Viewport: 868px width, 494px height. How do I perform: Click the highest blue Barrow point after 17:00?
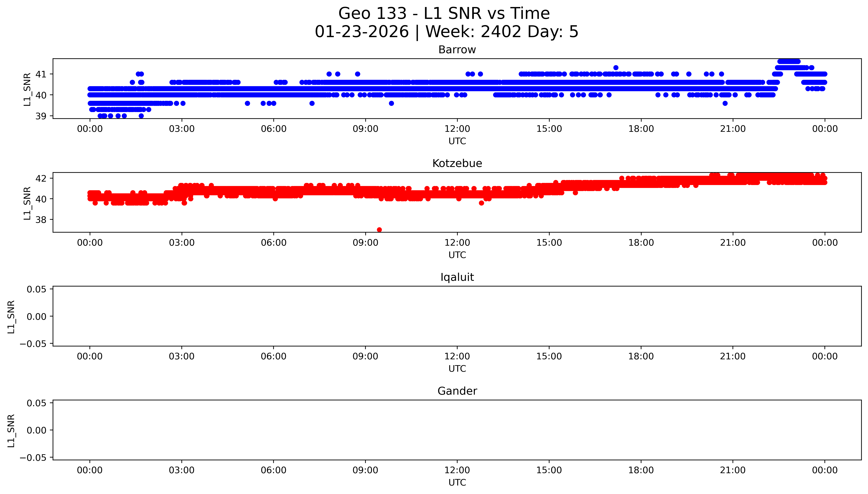coord(616,68)
